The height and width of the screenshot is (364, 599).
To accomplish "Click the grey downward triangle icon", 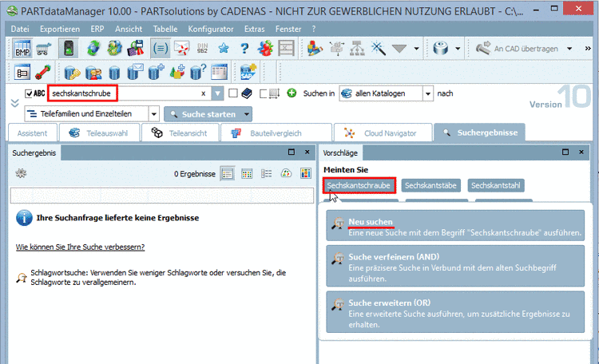I will click(x=399, y=49).
